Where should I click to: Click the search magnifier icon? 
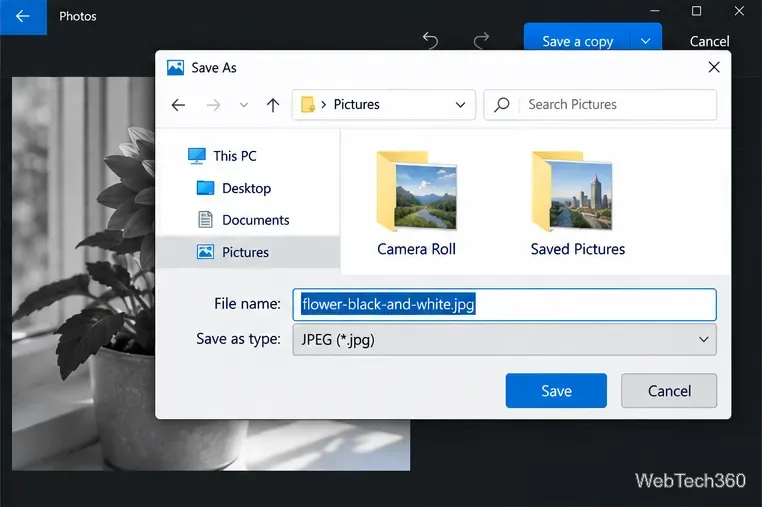point(502,105)
